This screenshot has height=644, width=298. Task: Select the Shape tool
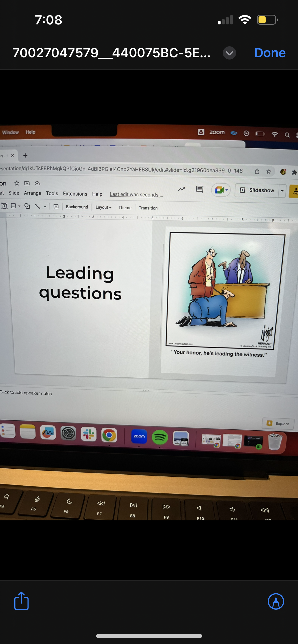coord(27,206)
